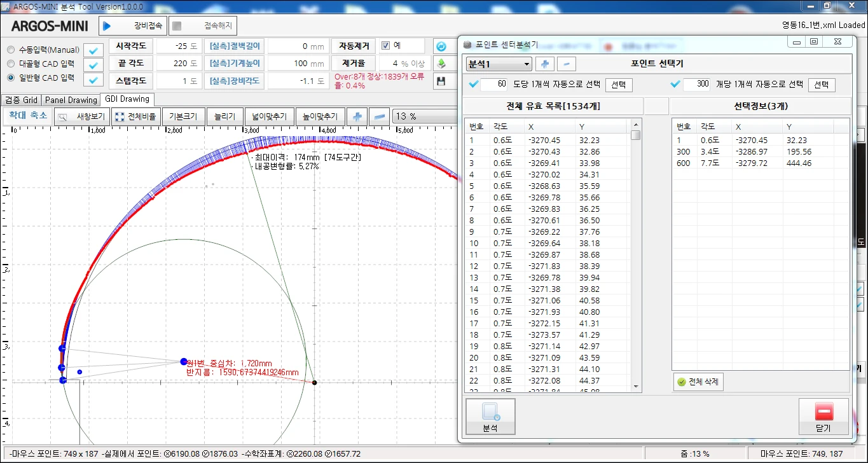Click the 끝 각도 value field
Image resolution: width=868 pixels, height=463 pixels.
click(x=179, y=64)
